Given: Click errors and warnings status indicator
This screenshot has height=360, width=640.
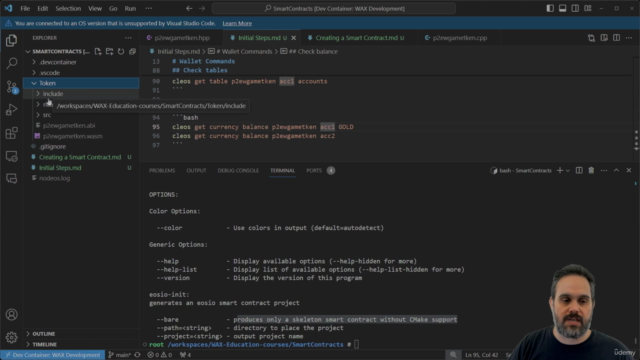Looking at the screenshot, I should pos(160,355).
